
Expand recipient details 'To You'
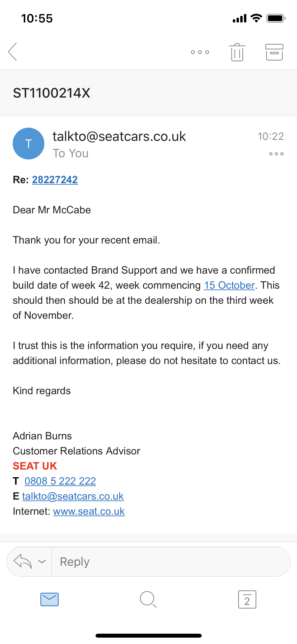pyautogui.click(x=70, y=153)
